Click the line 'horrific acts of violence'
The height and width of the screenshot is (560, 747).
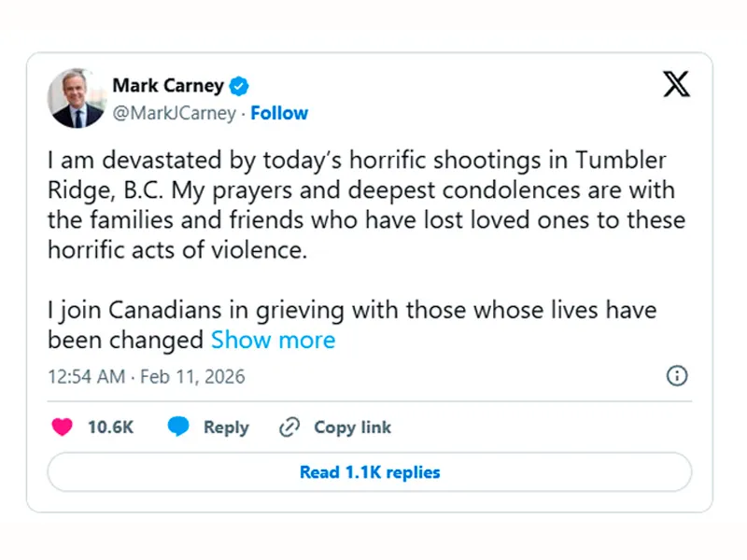pyautogui.click(x=177, y=252)
